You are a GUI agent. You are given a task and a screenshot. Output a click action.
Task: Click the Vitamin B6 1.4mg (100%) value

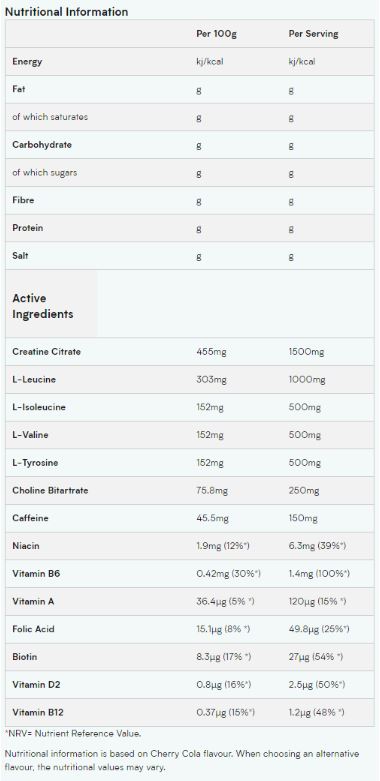point(319,574)
